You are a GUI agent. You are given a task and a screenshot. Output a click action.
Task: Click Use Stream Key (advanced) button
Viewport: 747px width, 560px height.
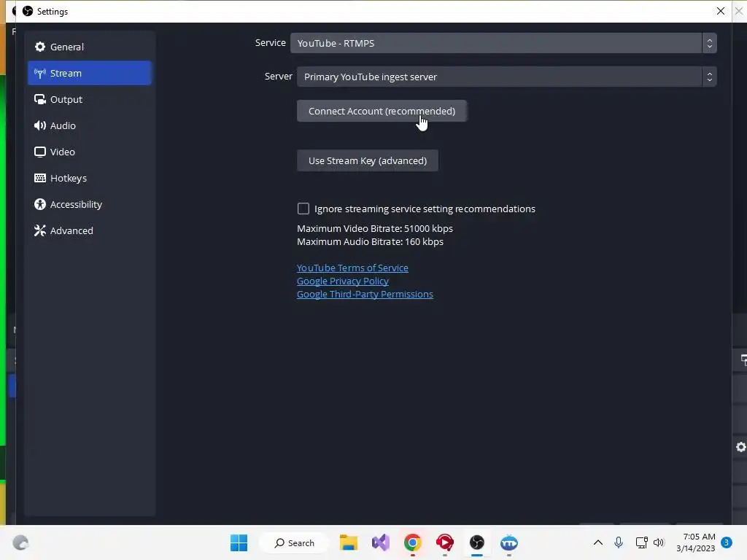[x=368, y=160]
